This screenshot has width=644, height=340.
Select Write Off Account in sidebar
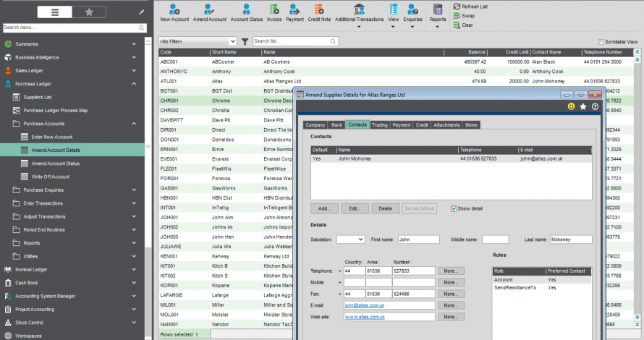click(51, 177)
